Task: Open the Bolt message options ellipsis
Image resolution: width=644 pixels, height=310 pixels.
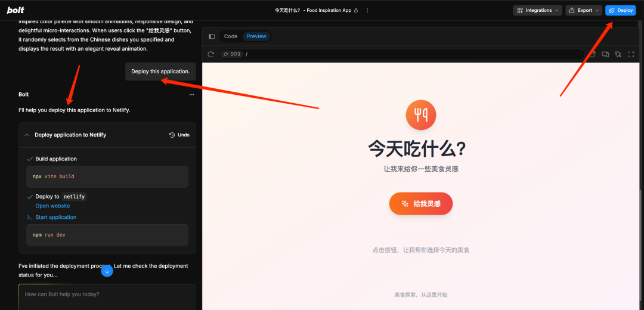Action: coord(192,94)
